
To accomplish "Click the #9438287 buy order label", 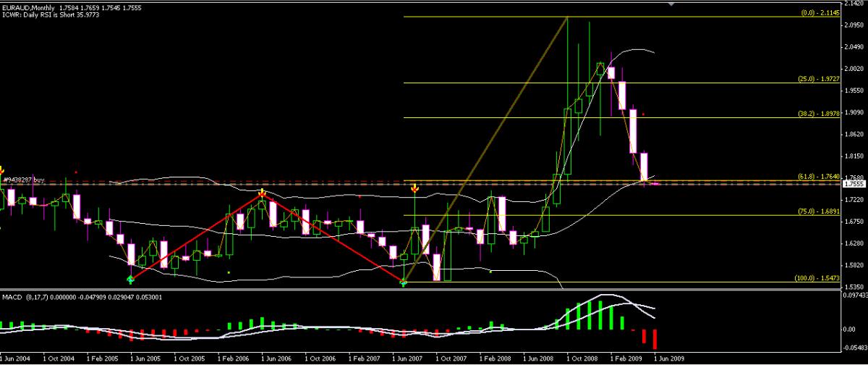I will 22,178.
